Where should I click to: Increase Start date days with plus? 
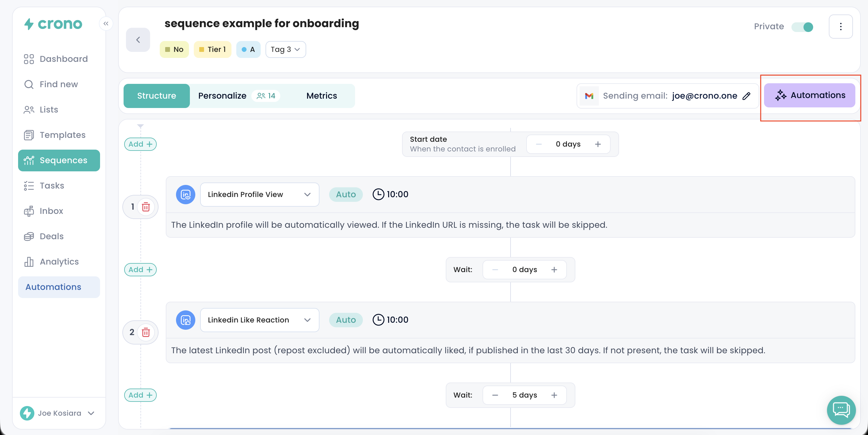click(x=598, y=144)
